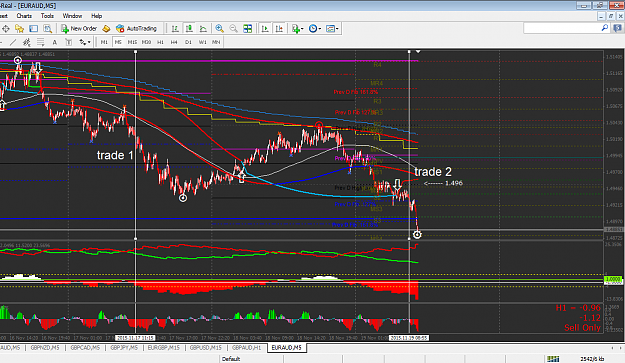
Task: Click the 'trade 2' chart label
Action: [x=433, y=172]
